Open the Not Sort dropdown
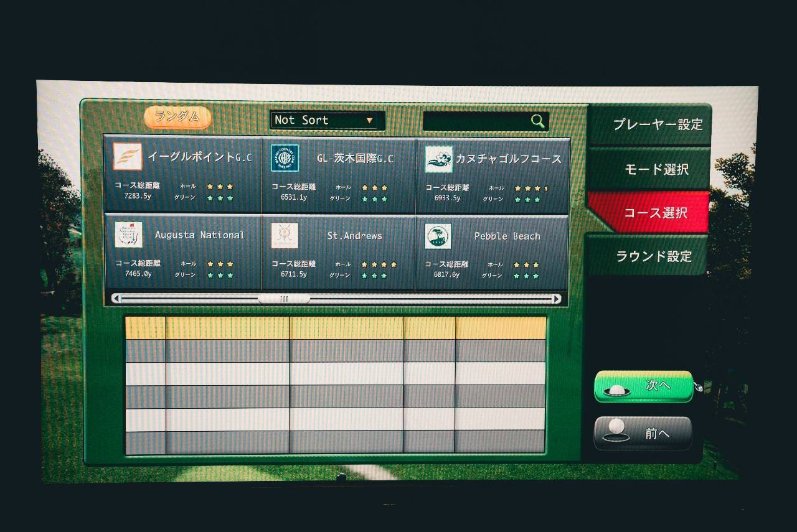 point(327,120)
